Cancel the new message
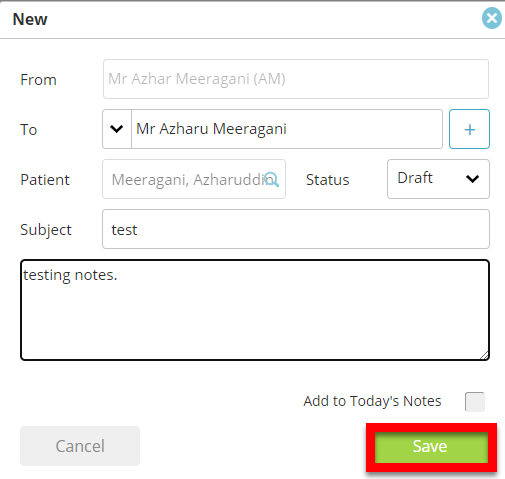This screenshot has width=505, height=479. 80,446
